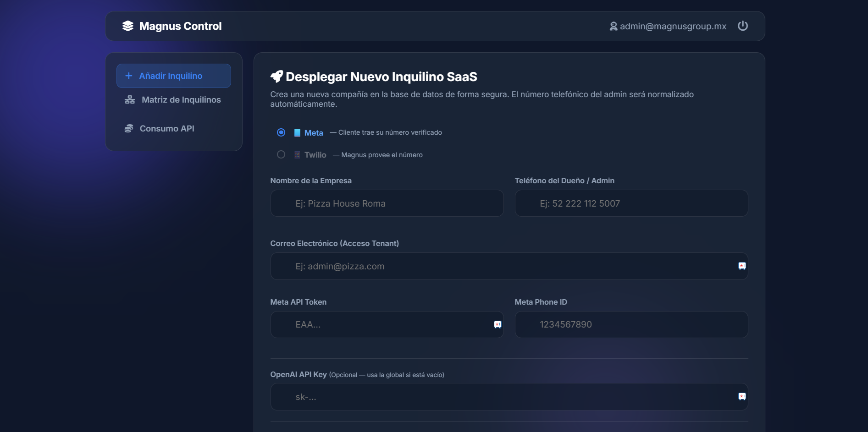Click the power logout icon at top right
Image resolution: width=868 pixels, height=432 pixels.
click(743, 26)
